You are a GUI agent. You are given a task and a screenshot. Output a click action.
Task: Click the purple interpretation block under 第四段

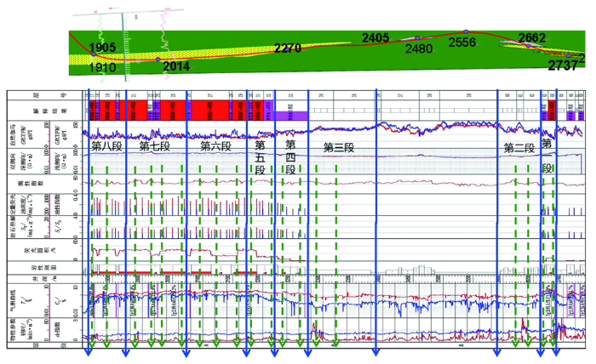291,116
